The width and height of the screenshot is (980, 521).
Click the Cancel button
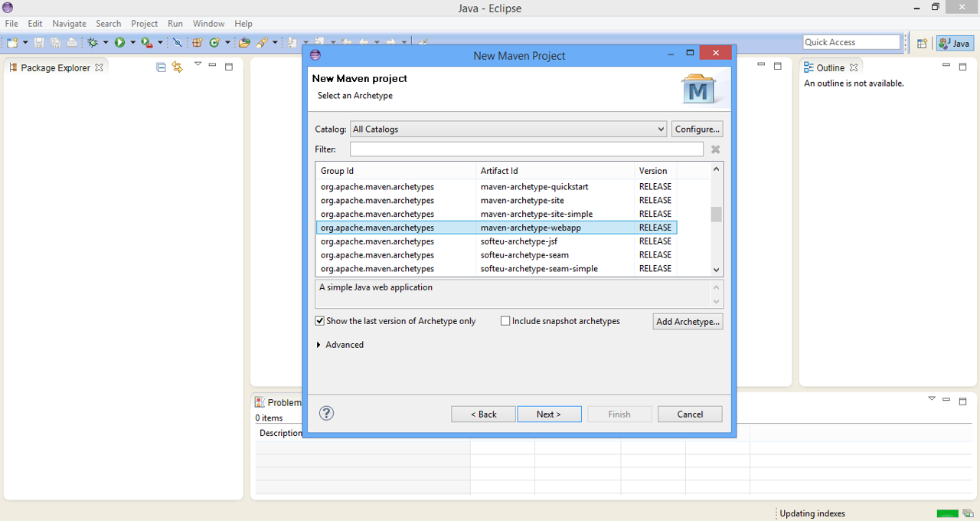point(690,414)
